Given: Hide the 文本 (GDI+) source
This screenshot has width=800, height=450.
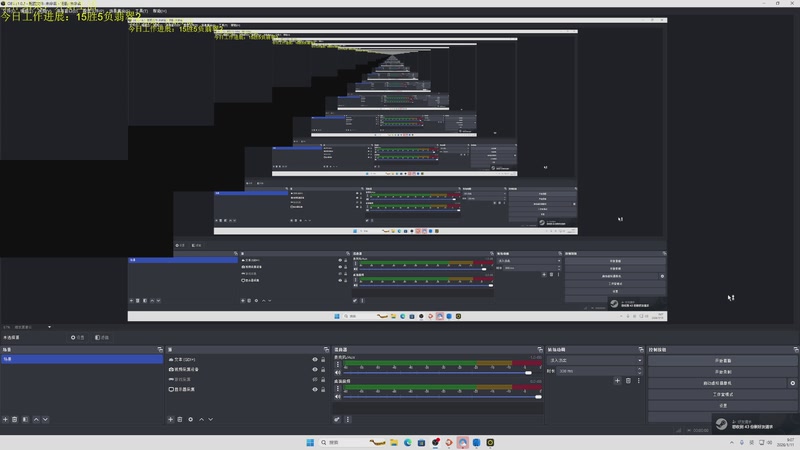Looking at the screenshot, I should (x=315, y=359).
